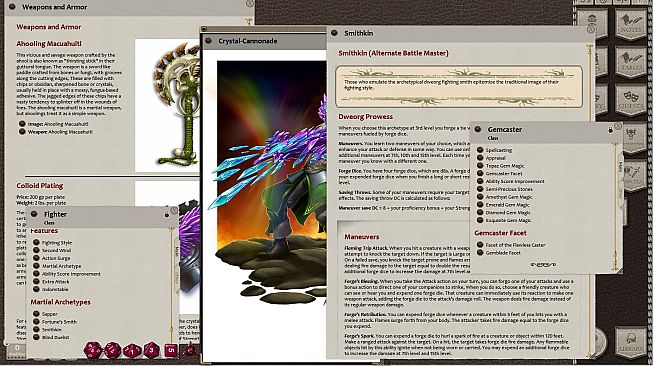Click Crystal-Cannonade window header link icon
This screenshot has width=654, height=366.
208,41
